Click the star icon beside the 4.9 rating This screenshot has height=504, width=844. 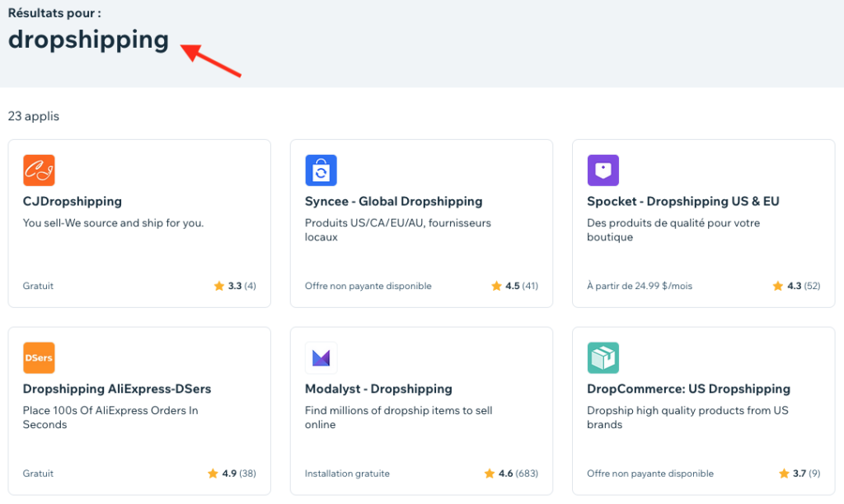tap(213, 474)
